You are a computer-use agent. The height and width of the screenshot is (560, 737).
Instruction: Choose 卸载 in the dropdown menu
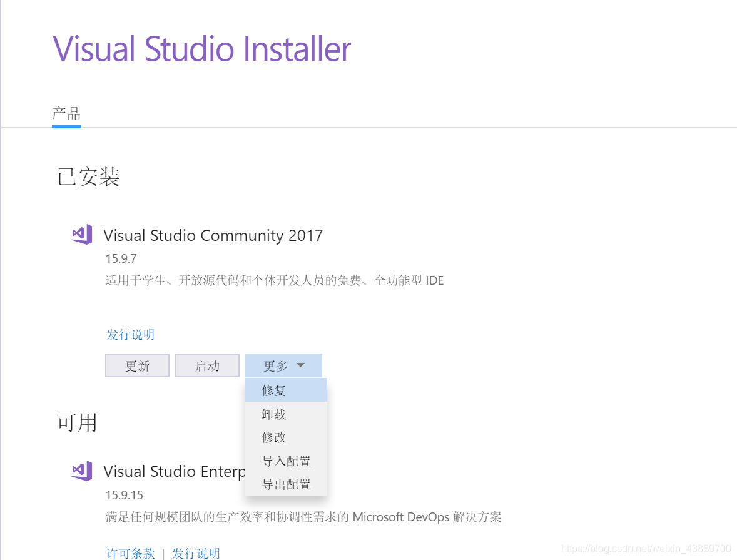[x=287, y=414]
